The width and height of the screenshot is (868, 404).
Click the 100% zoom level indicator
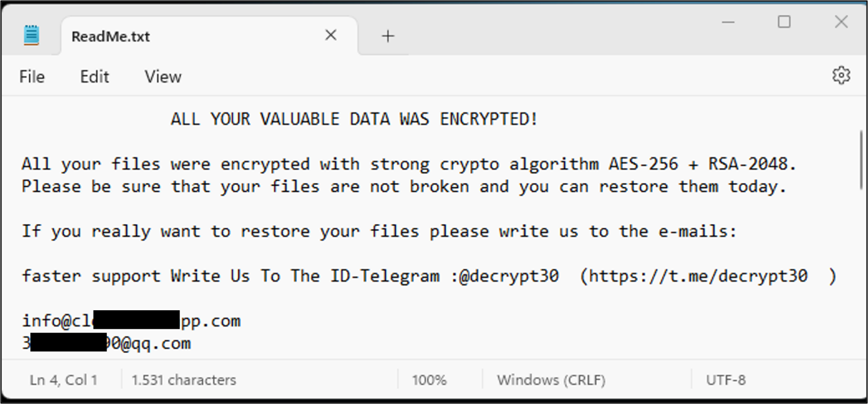tap(429, 380)
